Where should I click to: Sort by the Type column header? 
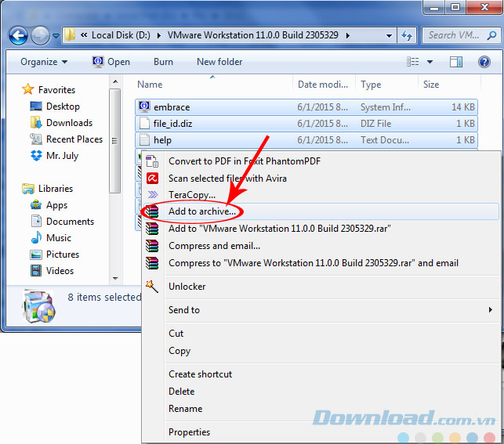371,85
